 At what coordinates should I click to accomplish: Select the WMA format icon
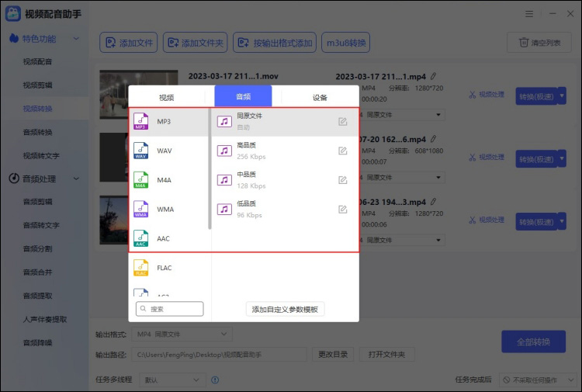[140, 209]
